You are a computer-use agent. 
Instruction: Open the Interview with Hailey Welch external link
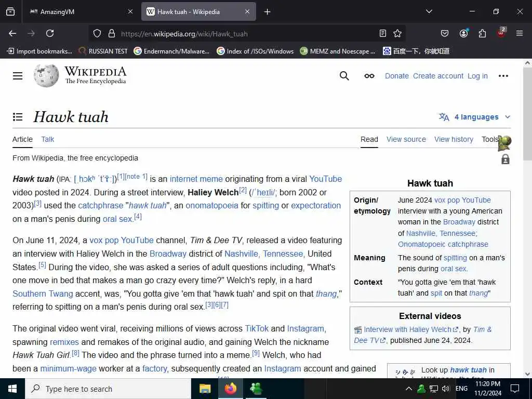point(411,329)
